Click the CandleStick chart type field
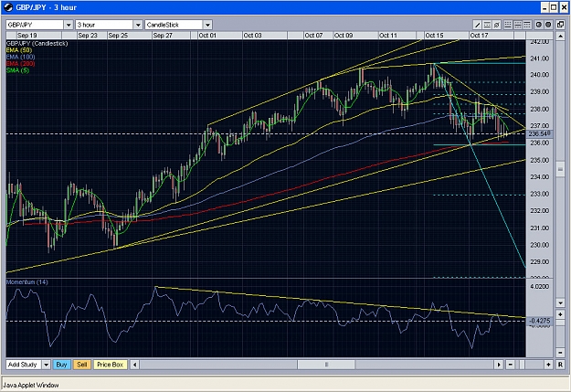This screenshot has height=392, width=571. pyautogui.click(x=174, y=25)
